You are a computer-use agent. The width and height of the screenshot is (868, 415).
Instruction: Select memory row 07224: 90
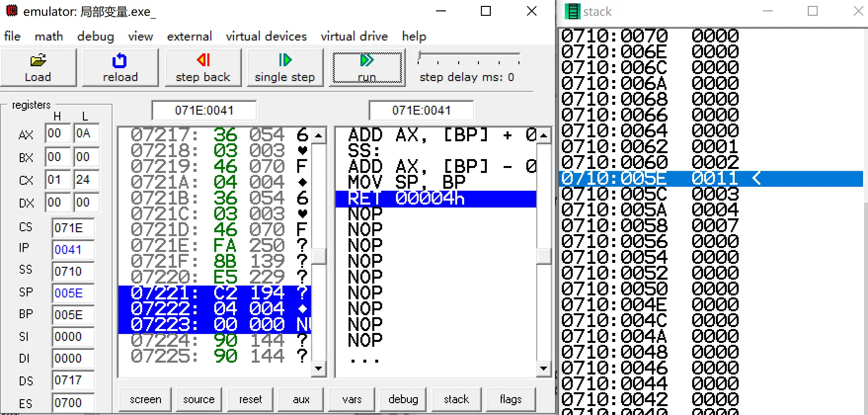(215, 340)
